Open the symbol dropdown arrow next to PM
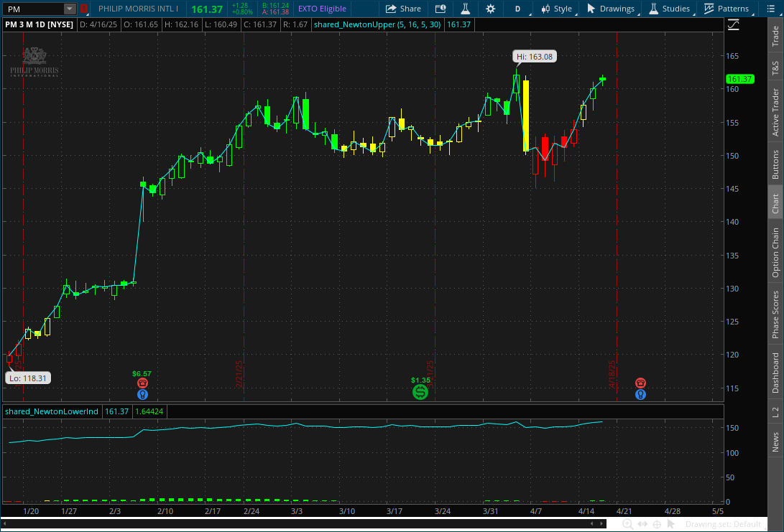The width and height of the screenshot is (784, 532). pyautogui.click(x=70, y=9)
